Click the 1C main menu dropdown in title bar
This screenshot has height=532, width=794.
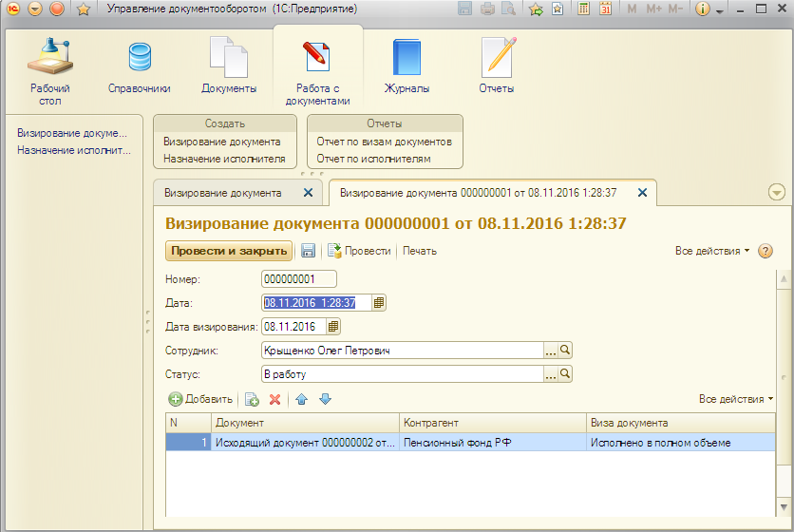click(x=35, y=9)
